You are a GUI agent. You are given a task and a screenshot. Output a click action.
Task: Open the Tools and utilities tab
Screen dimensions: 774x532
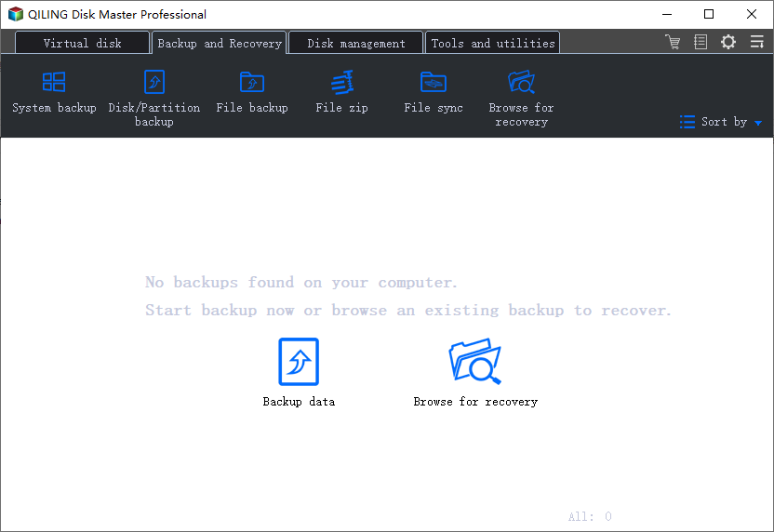[x=492, y=43]
